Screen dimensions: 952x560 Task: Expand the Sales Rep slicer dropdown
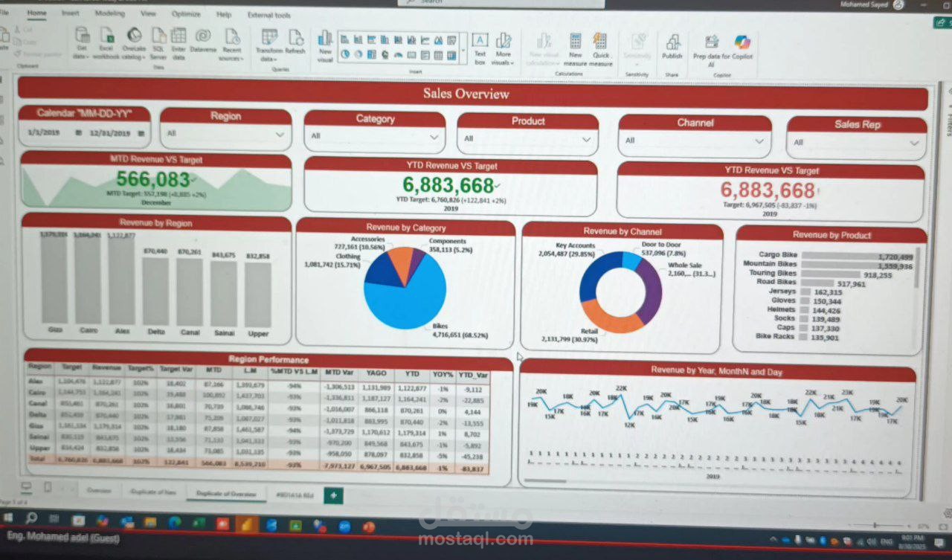(x=914, y=143)
